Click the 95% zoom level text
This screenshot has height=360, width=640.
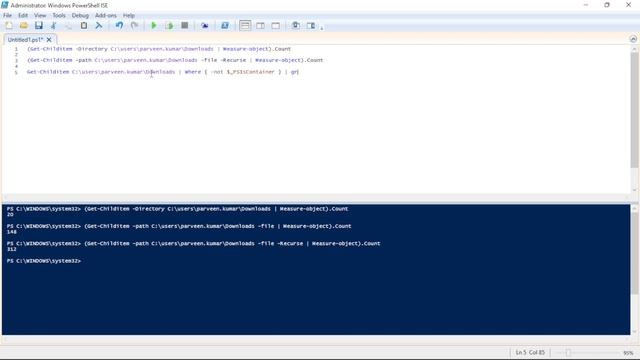coord(628,353)
